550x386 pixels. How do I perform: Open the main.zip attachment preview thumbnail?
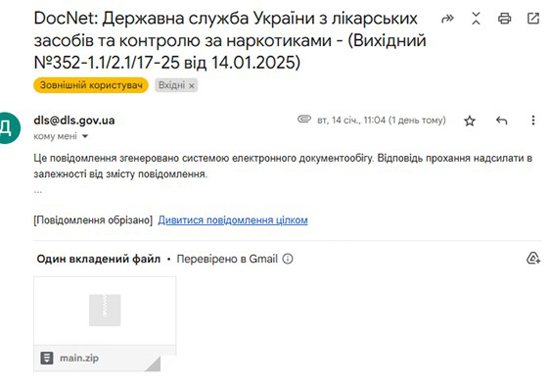[x=105, y=311]
